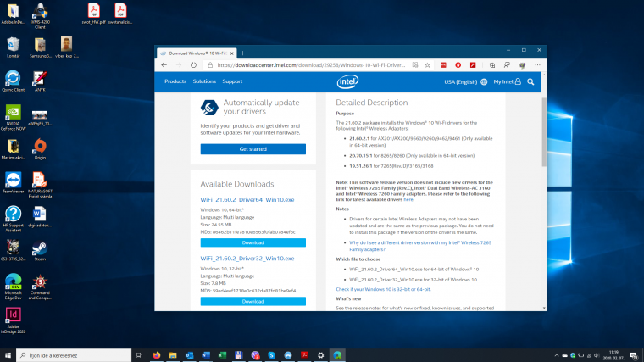Select the swot_HW.pdf desktop file
Viewport: 644px width, 362px height.
(94, 14)
